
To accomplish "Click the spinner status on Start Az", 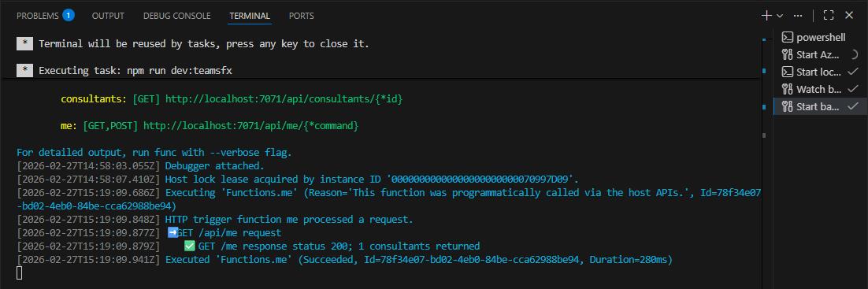I will 853,54.
